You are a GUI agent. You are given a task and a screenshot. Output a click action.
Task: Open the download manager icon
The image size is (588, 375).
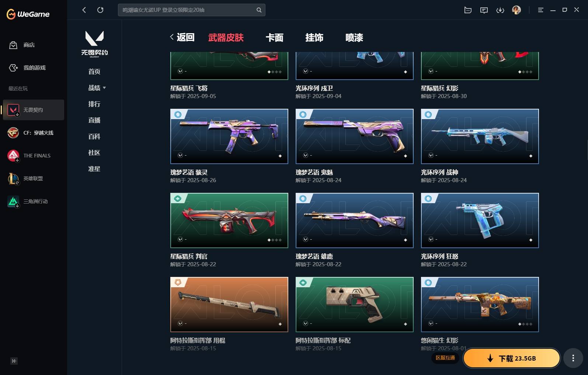(500, 10)
